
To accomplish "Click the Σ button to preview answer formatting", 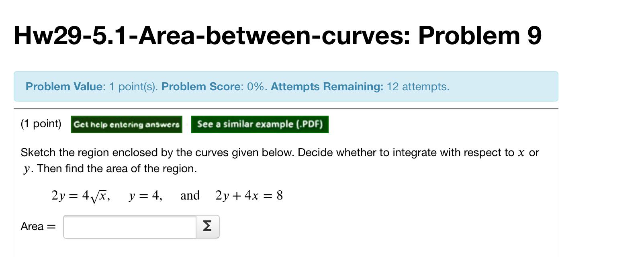I will [x=207, y=226].
